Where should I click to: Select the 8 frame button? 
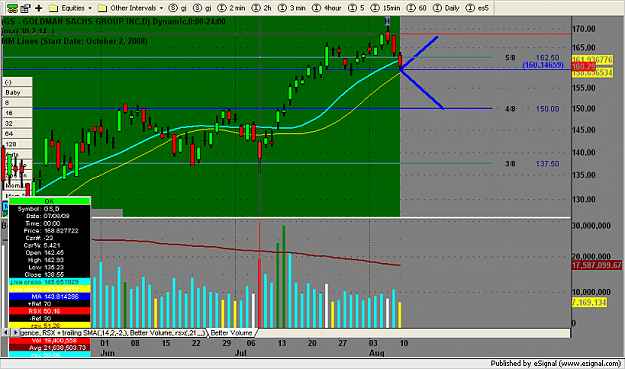tap(18, 103)
